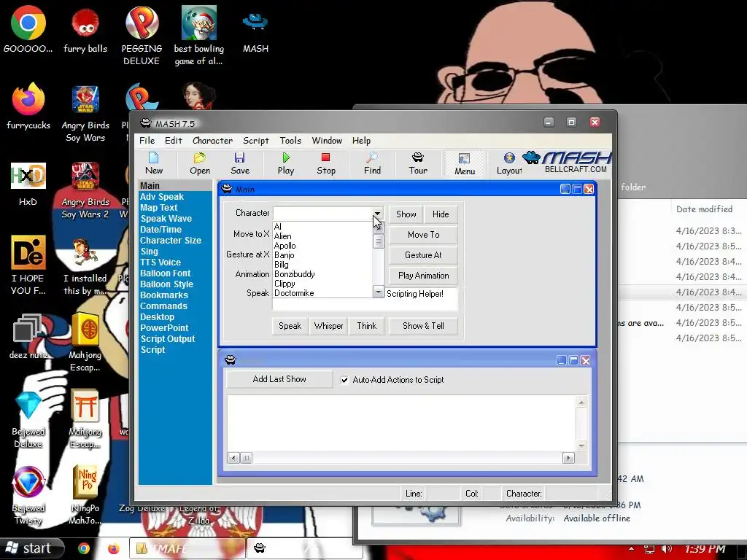Click the Think button
747x560 pixels.
click(x=366, y=326)
